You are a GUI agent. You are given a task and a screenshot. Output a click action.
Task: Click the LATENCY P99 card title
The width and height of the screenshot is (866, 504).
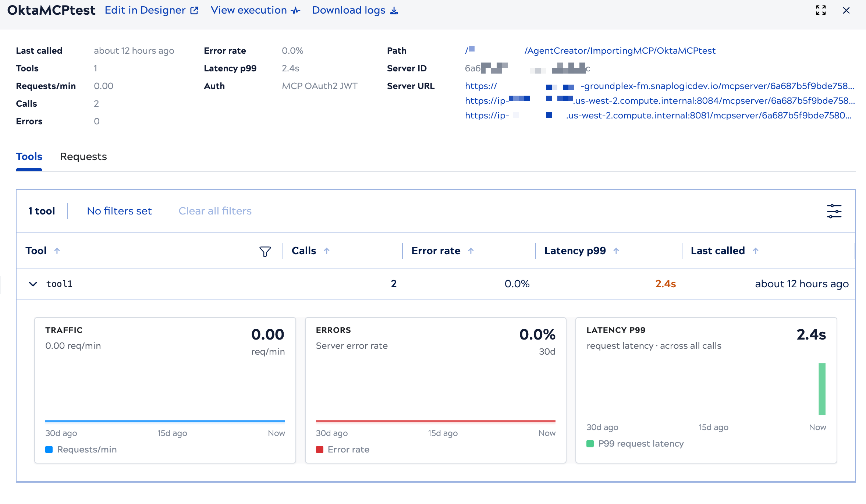(x=616, y=330)
